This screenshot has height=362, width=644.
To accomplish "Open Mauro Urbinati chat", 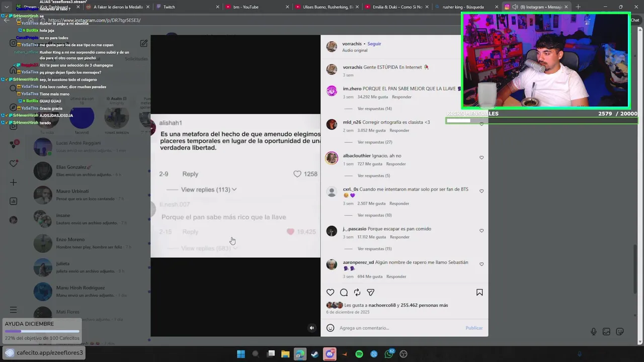I will pyautogui.click(x=91, y=195).
